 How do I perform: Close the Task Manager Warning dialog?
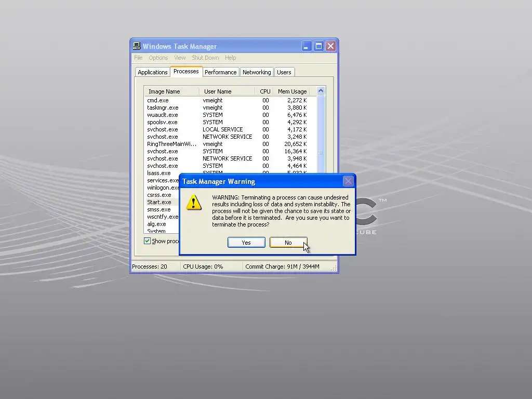348,181
